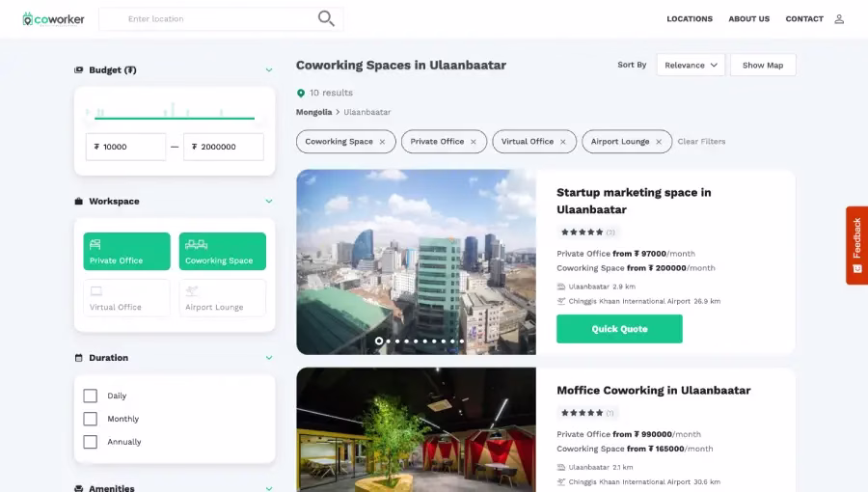Click the Ulaanbaatar skyline listing photo
The image size is (868, 492).
(x=417, y=261)
